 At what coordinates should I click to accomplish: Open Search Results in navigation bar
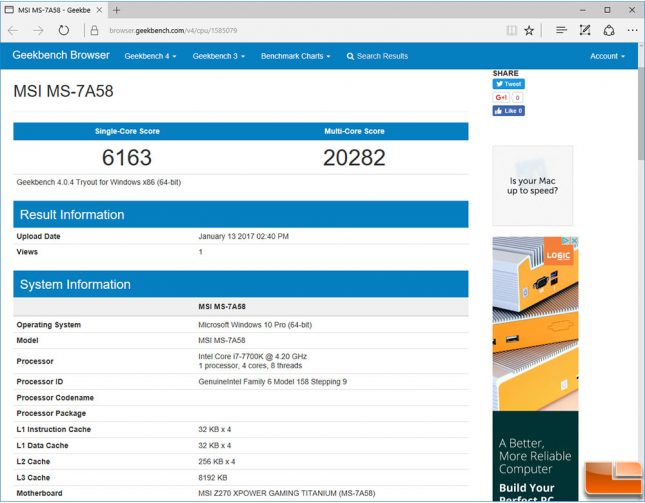pyautogui.click(x=377, y=56)
